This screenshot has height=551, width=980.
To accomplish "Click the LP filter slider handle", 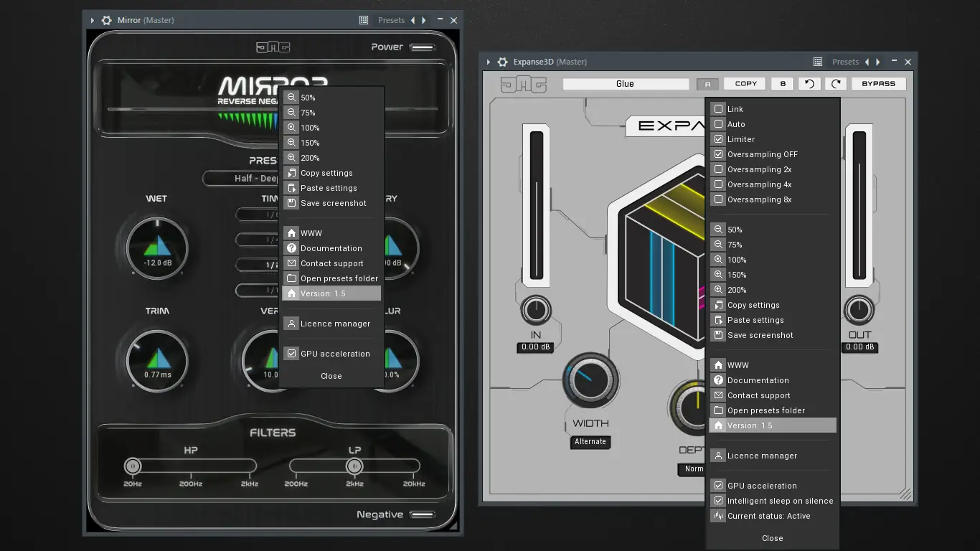I will pyautogui.click(x=354, y=466).
